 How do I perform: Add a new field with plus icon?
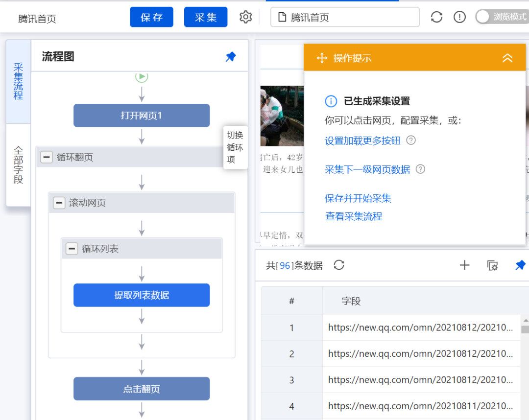[x=464, y=265]
